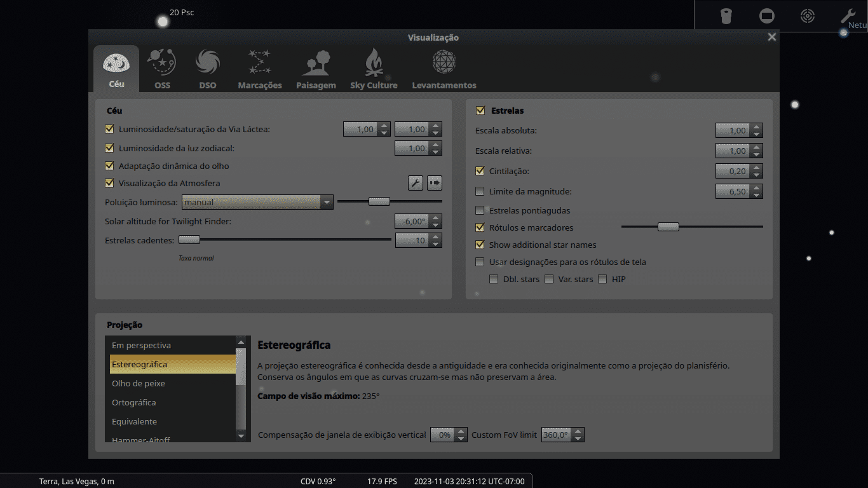
Task: Toggle Rótulos e marcadores checkbox
Action: coord(480,227)
